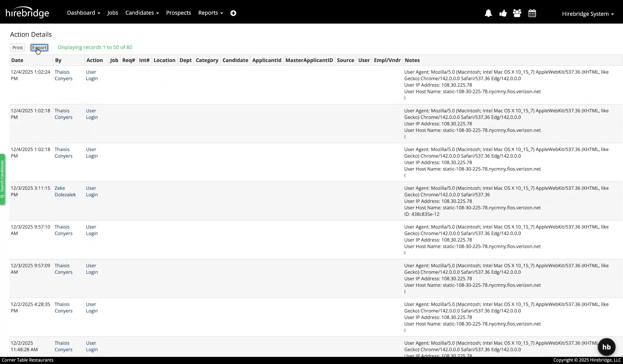Click the thumbs-up feedback icon
This screenshot has width=623, height=364.
[503, 13]
